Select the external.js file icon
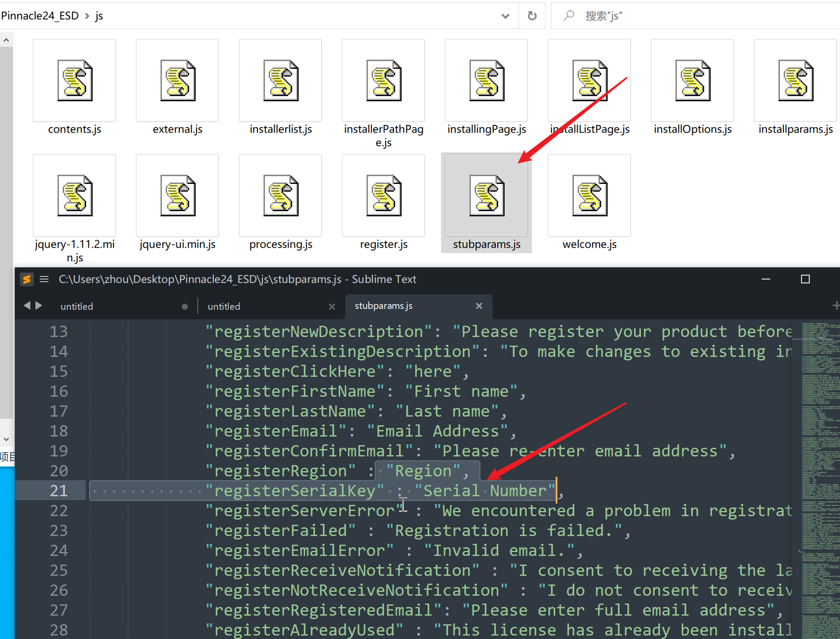 coord(177,81)
